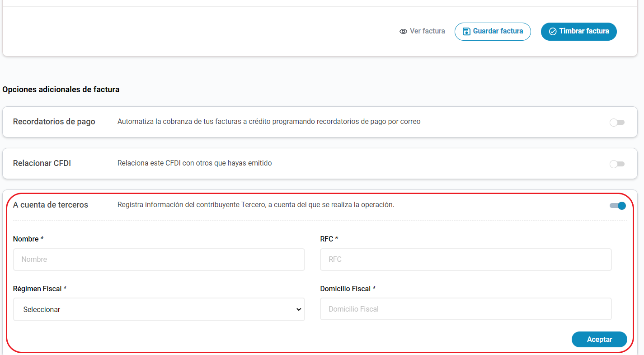644x355 pixels.
Task: Click the A cuenta de terceros heading
Action: pyautogui.click(x=51, y=205)
